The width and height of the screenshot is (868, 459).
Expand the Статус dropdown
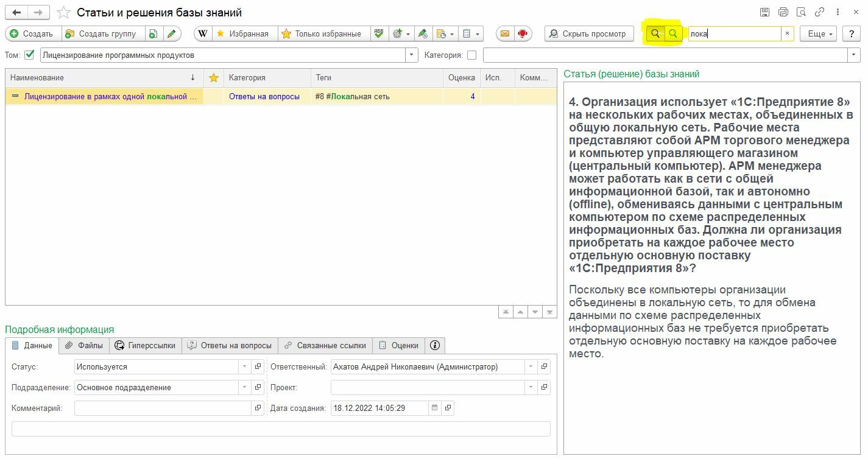[245, 366]
